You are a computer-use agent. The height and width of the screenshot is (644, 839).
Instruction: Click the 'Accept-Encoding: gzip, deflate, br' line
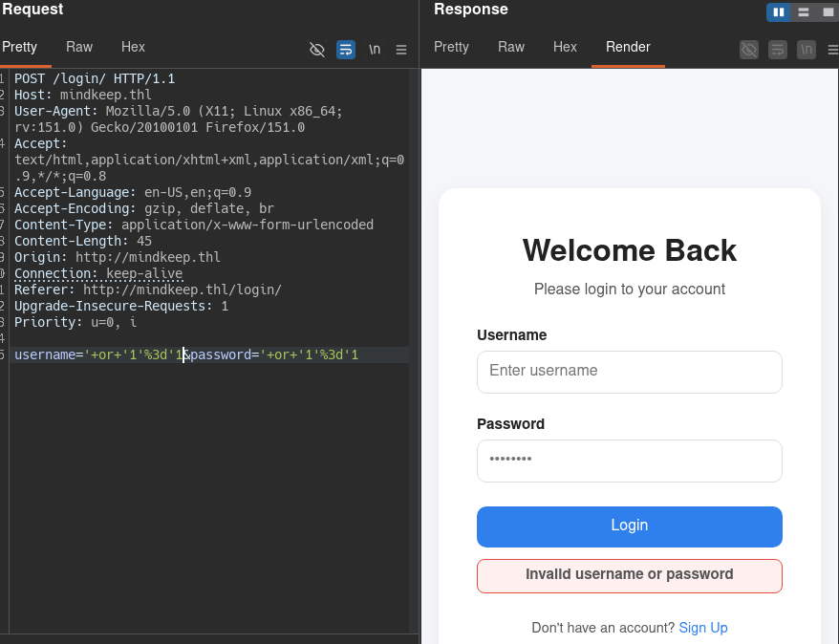(x=144, y=208)
